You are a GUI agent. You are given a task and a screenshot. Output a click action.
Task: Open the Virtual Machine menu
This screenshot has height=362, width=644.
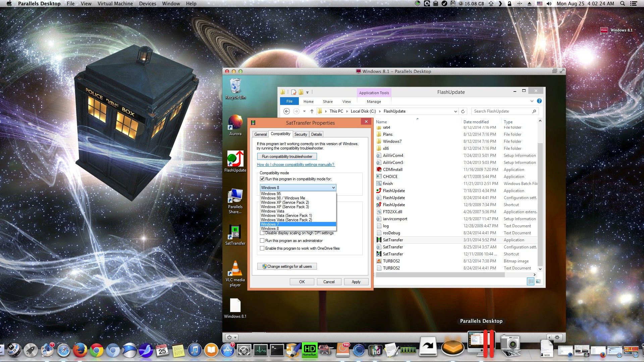point(115,4)
